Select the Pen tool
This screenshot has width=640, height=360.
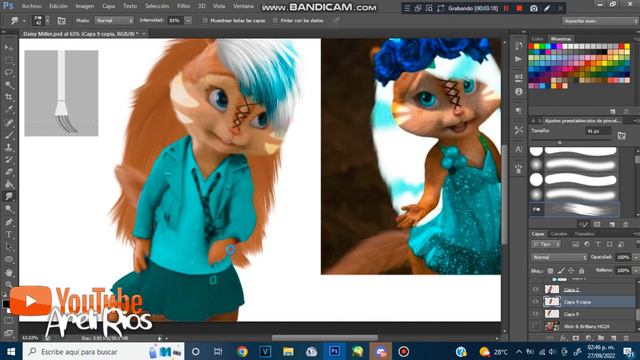[x=9, y=222]
